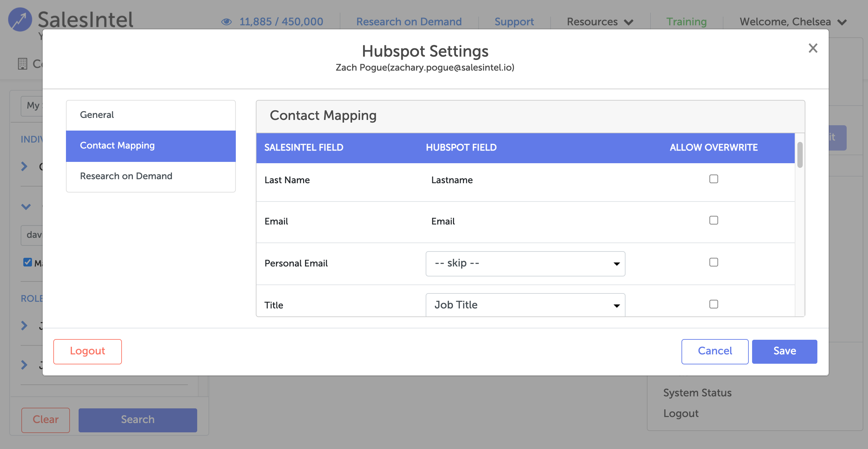Image resolution: width=868 pixels, height=449 pixels.
Task: Enable overwrite for Email field
Action: click(713, 220)
